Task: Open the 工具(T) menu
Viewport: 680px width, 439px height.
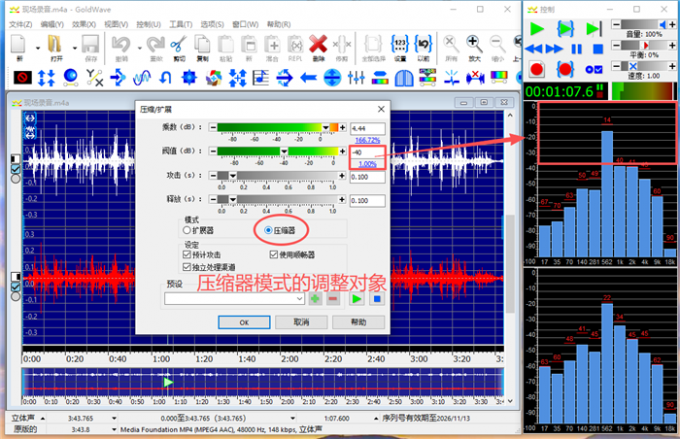Action: point(180,22)
